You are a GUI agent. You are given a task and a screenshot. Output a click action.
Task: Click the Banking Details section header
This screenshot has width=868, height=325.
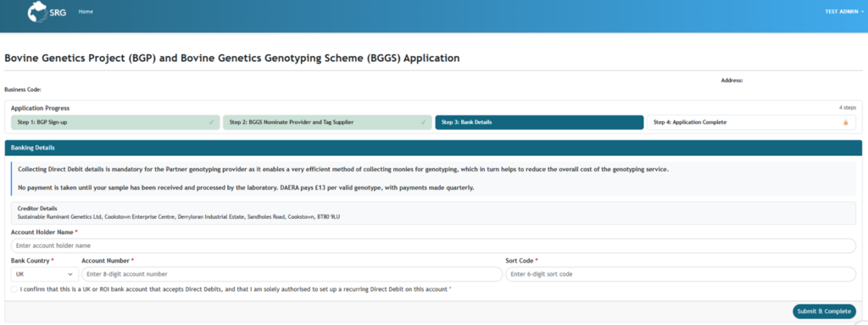click(433, 148)
